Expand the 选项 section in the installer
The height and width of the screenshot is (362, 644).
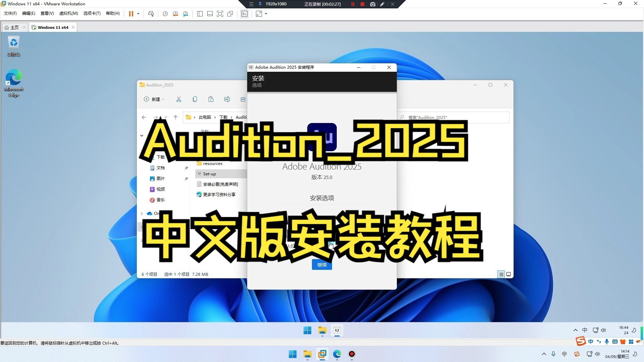257,85
